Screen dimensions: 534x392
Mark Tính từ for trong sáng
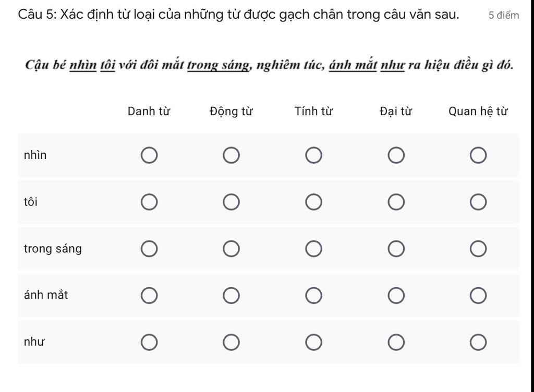(x=313, y=249)
